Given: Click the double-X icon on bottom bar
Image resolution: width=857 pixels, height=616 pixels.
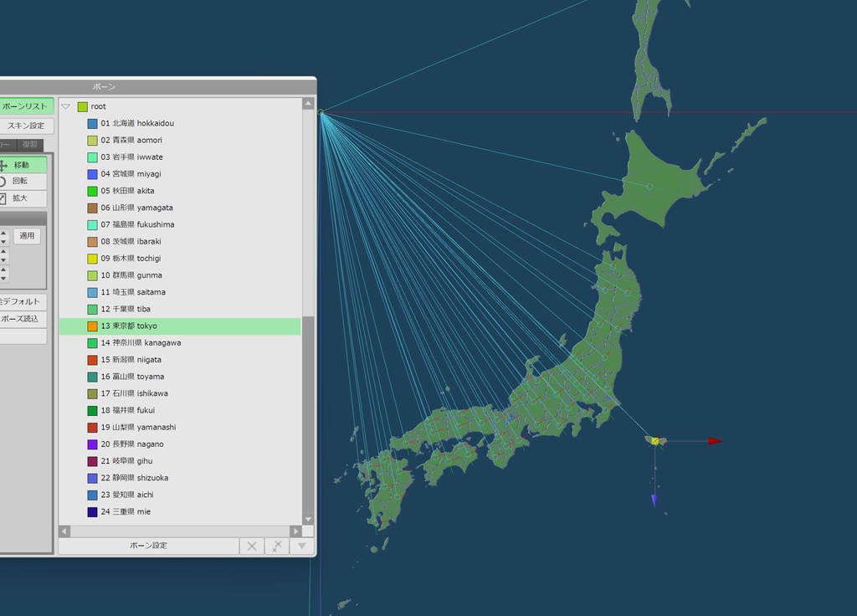Looking at the screenshot, I should 276,546.
